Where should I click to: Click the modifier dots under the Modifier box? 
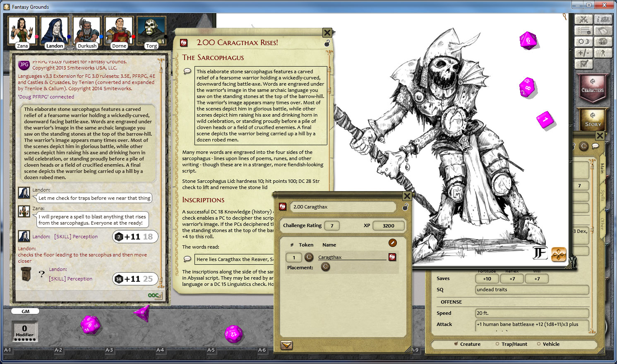(x=25, y=338)
